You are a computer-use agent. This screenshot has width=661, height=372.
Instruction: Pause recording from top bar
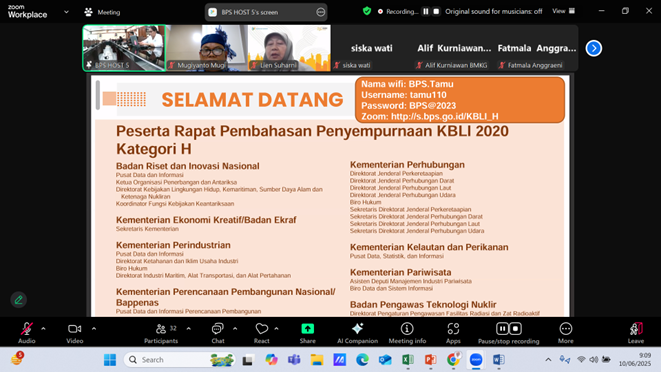click(426, 11)
